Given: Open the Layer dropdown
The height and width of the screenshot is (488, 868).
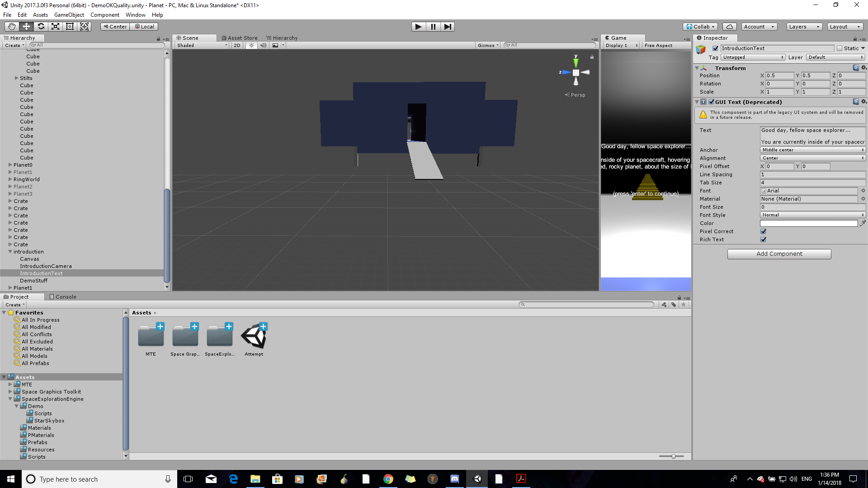Looking at the screenshot, I should point(835,57).
